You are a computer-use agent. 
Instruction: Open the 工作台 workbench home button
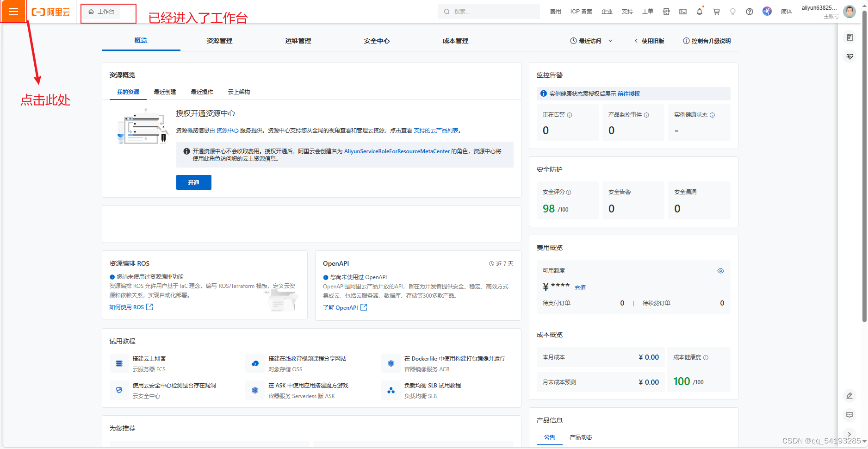(101, 12)
